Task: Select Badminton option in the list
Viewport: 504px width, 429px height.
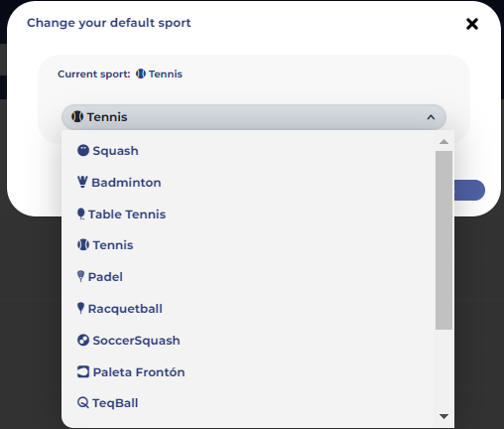Action: 248,183
